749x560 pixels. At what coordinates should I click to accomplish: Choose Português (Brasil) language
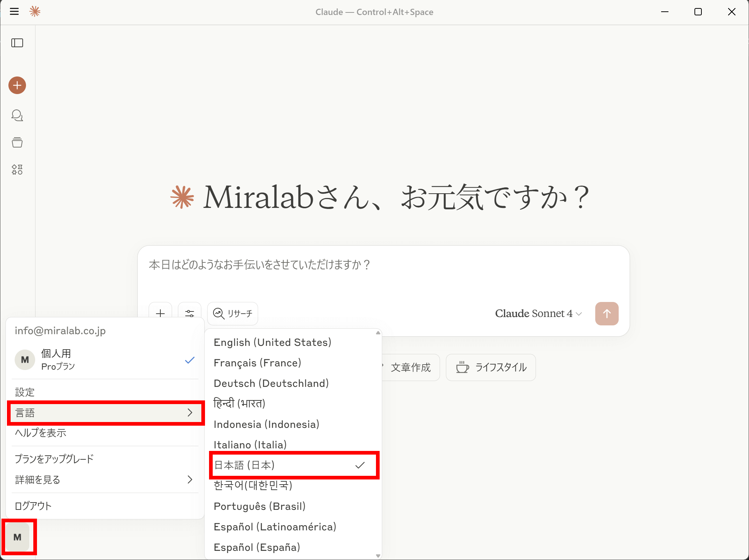[292, 506]
